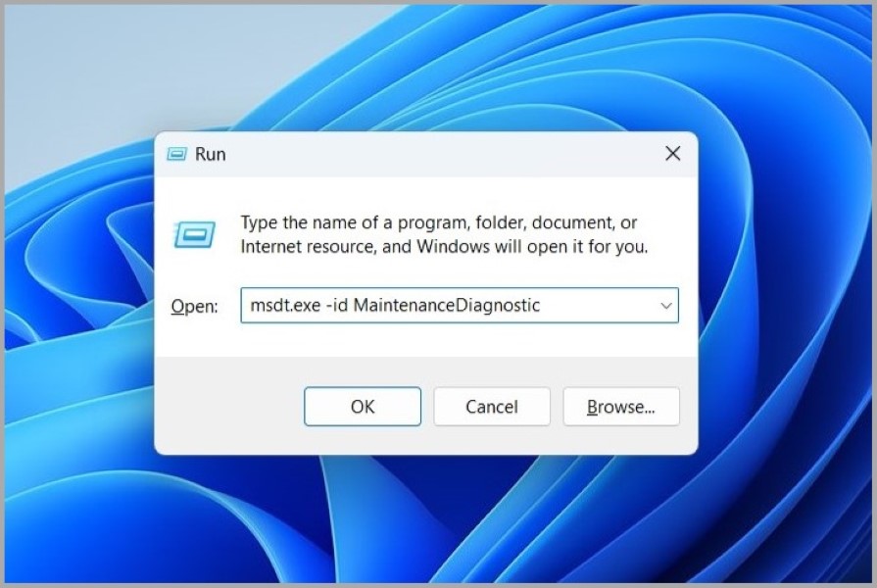Click the Cancel button

click(x=492, y=406)
